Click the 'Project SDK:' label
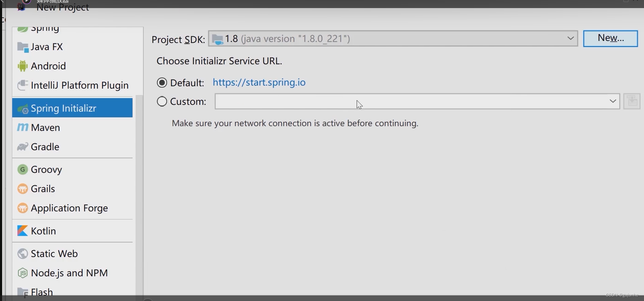Viewport: 644px width, 301px height. [178, 39]
